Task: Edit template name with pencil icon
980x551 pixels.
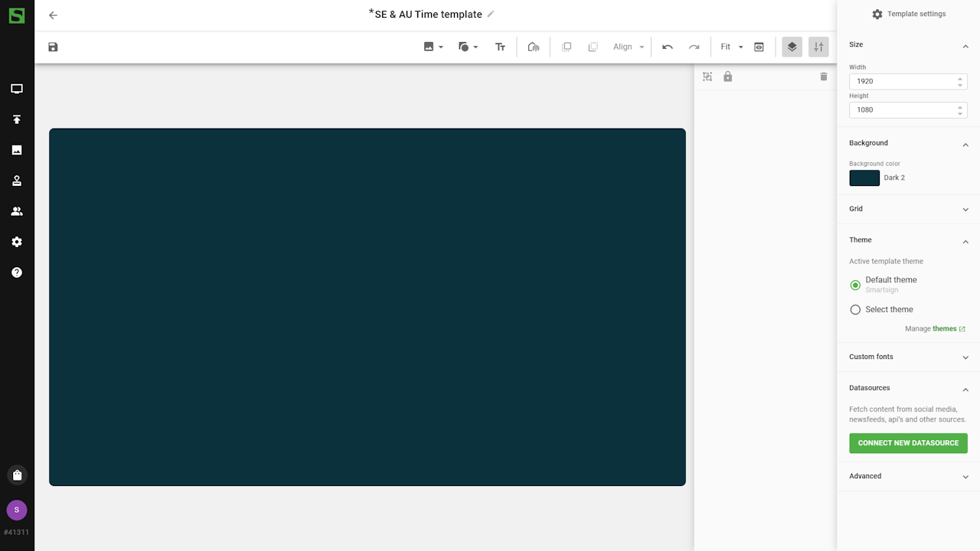Action: [491, 14]
